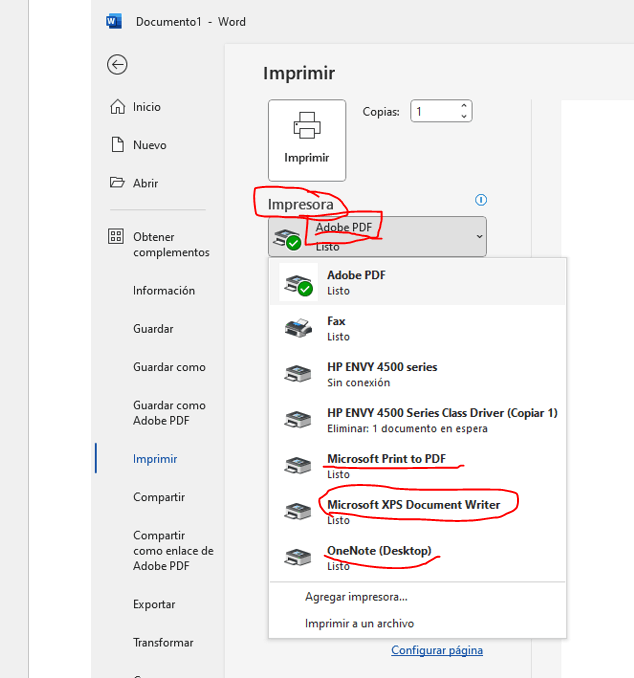Click the Documento1 - Word title text

coord(191,22)
